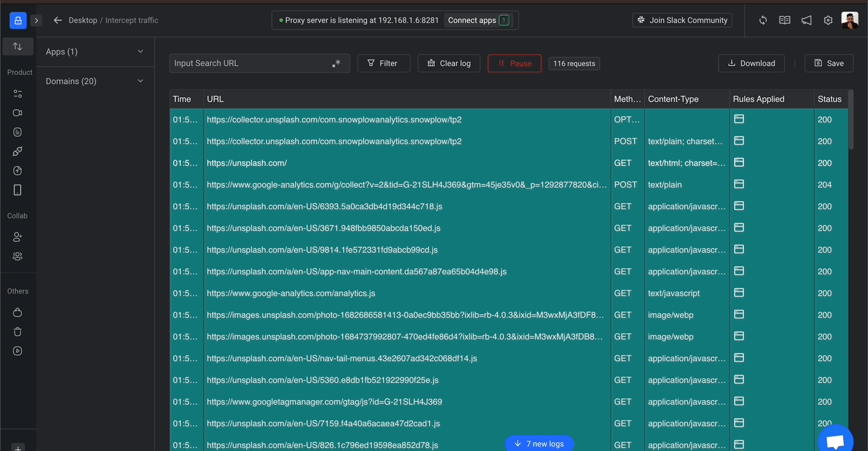
Task: Click the blue lock app logo
Action: [17, 20]
